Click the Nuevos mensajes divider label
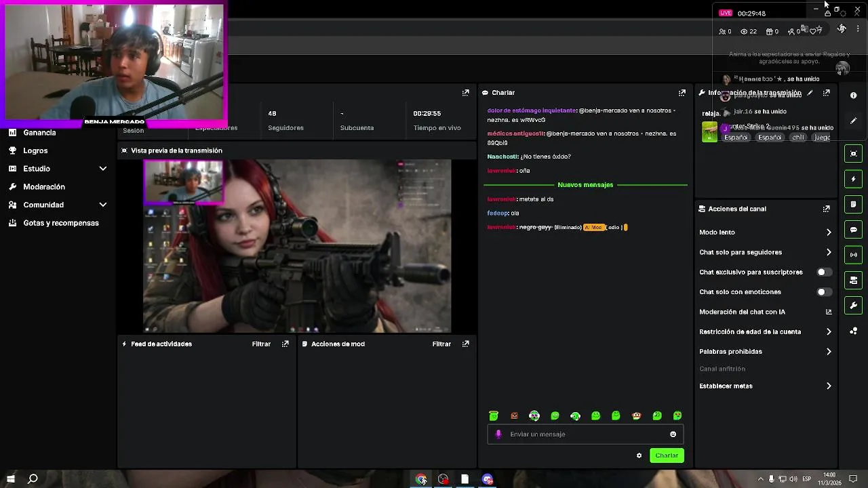 (585, 185)
